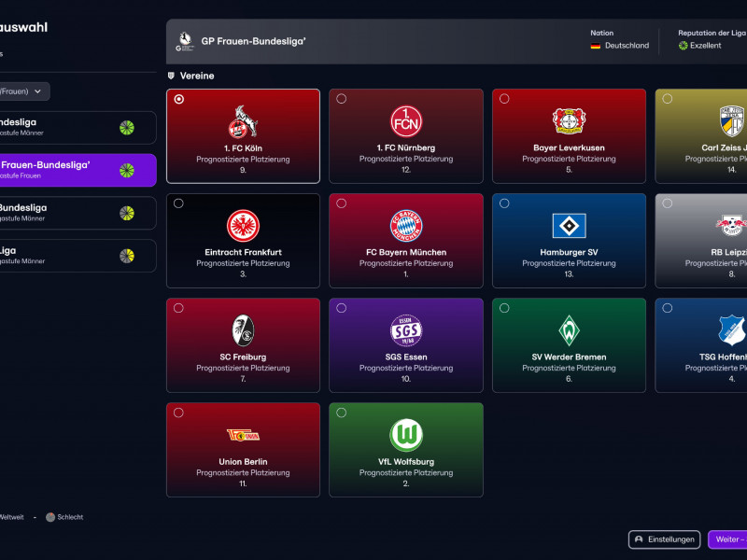Image resolution: width=747 pixels, height=560 pixels.
Task: Click the 1. FC Köln club crest
Action: (243, 121)
